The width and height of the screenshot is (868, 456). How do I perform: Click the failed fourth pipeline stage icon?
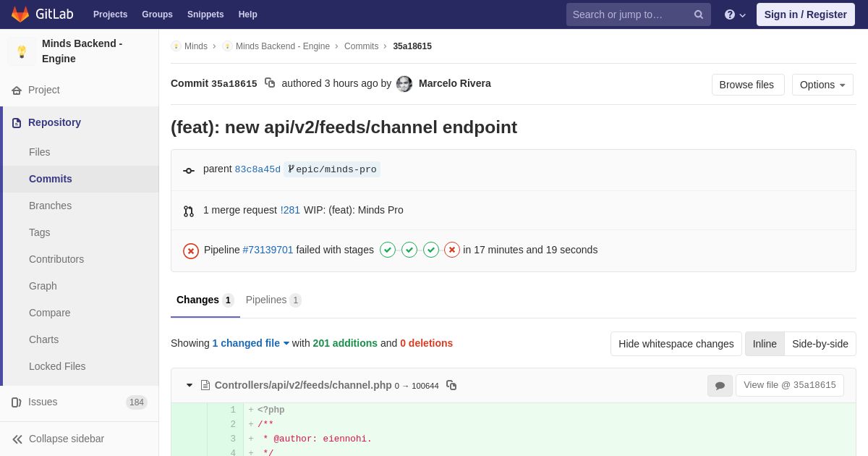pos(452,250)
